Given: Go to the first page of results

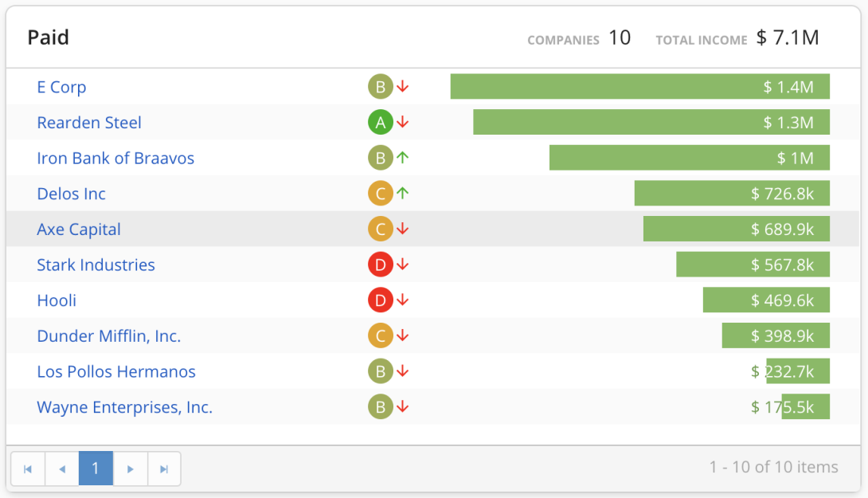Looking at the screenshot, I should tap(28, 469).
